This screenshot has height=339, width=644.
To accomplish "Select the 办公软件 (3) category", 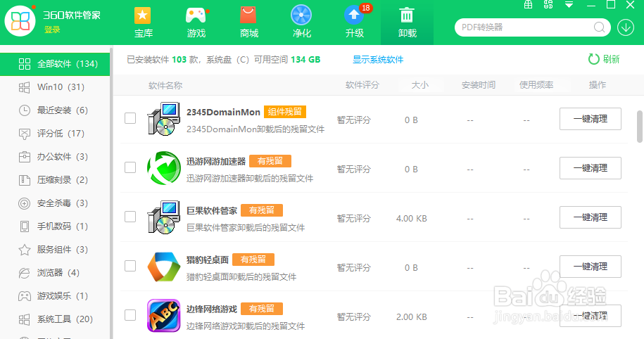I will (x=55, y=157).
